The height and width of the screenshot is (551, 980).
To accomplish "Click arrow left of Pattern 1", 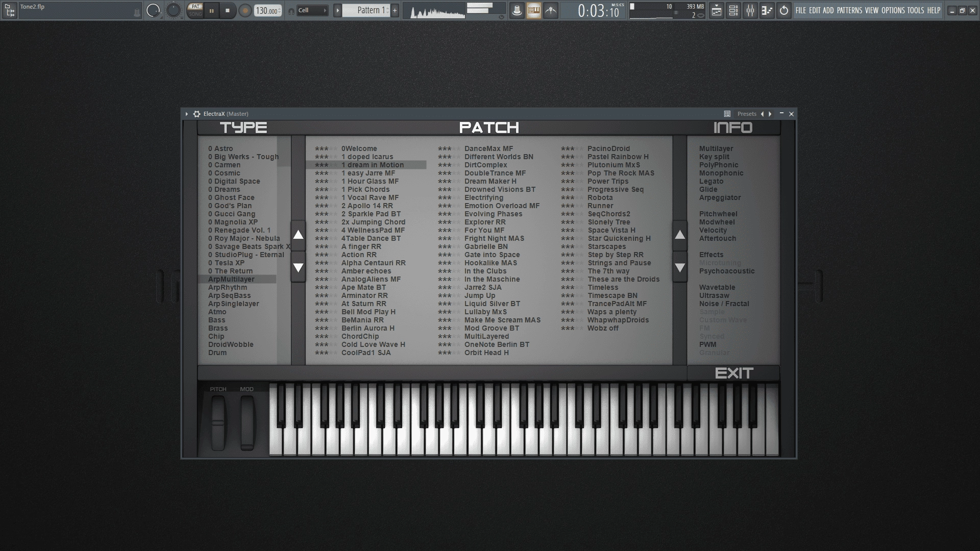I will pos(337,10).
